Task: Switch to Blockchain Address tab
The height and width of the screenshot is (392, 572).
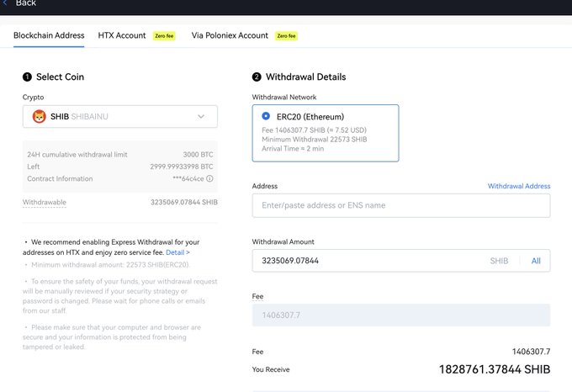Action: (49, 35)
